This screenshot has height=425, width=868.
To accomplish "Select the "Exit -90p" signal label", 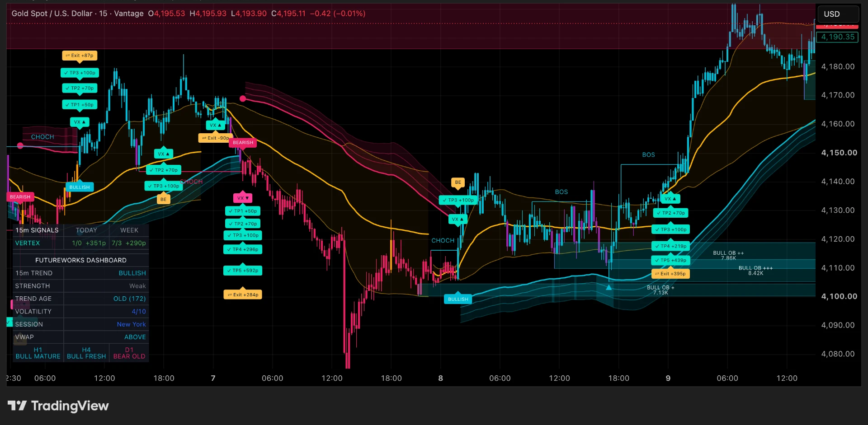I will click(216, 138).
